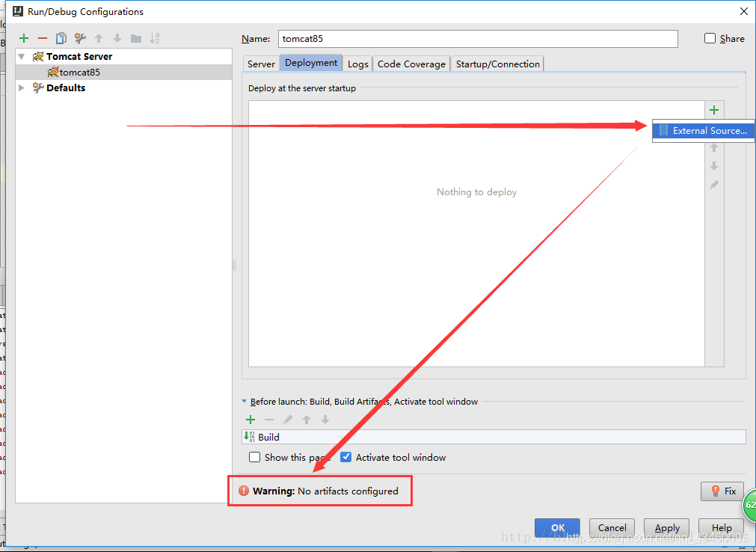Click the 'No artifacts configured' warning text
The height and width of the screenshot is (552, 756).
348,491
